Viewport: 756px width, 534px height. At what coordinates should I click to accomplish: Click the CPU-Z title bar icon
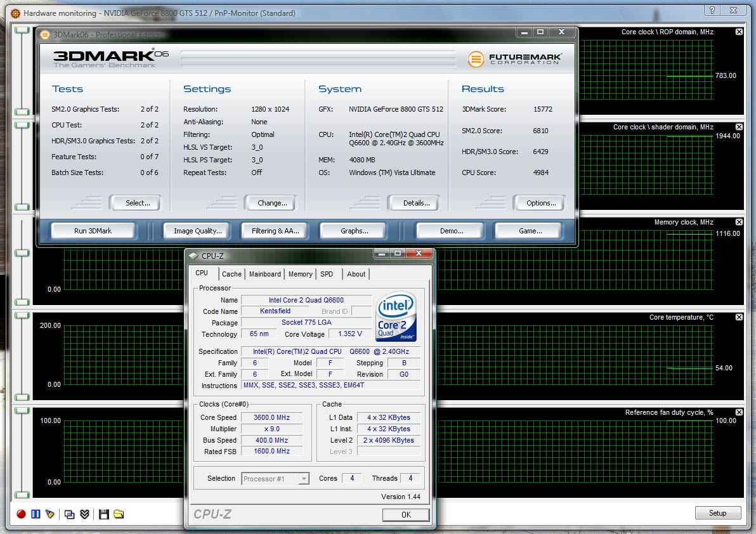point(194,256)
